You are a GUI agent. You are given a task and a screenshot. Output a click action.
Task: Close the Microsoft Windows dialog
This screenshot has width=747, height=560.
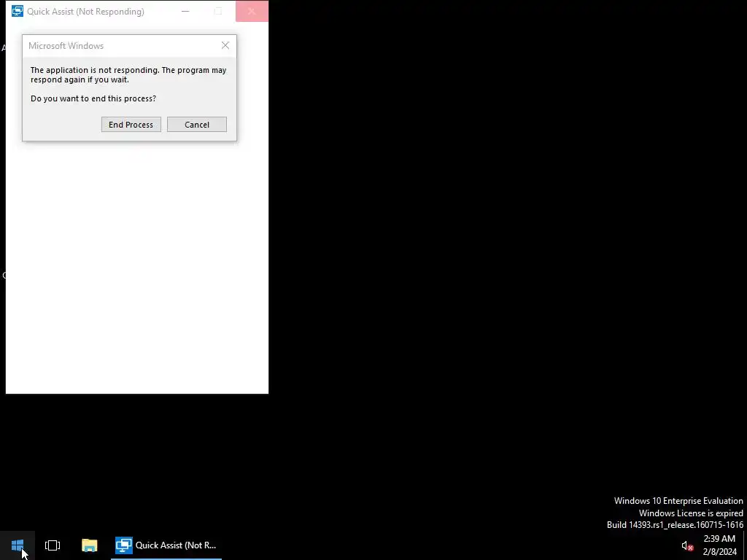pos(225,45)
